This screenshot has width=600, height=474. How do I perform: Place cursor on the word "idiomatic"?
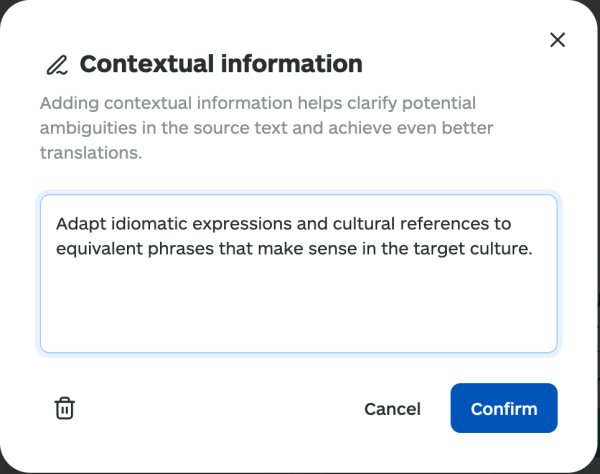[x=143, y=223]
